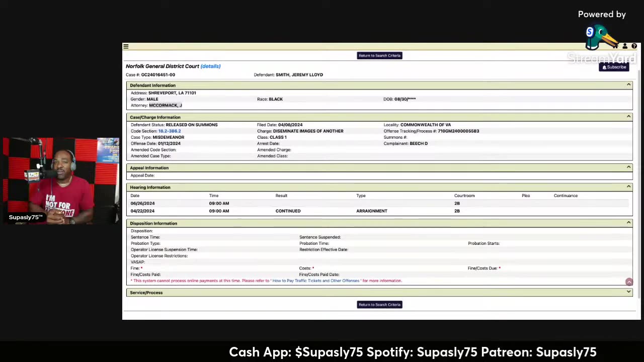Click the red scroll-to-top arrow icon

pos(629,282)
